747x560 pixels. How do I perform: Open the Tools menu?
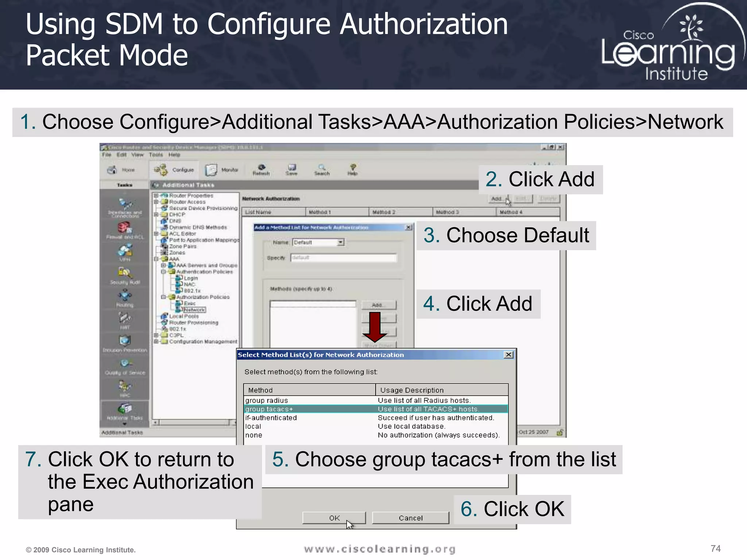pos(156,155)
